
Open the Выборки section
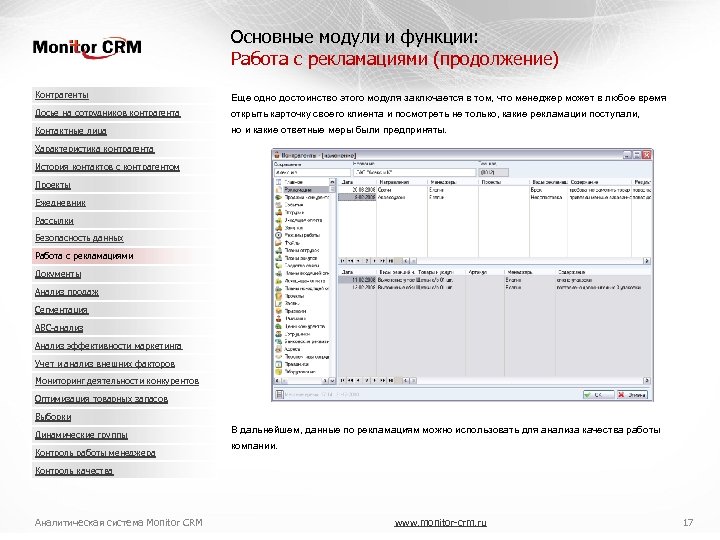point(53,417)
